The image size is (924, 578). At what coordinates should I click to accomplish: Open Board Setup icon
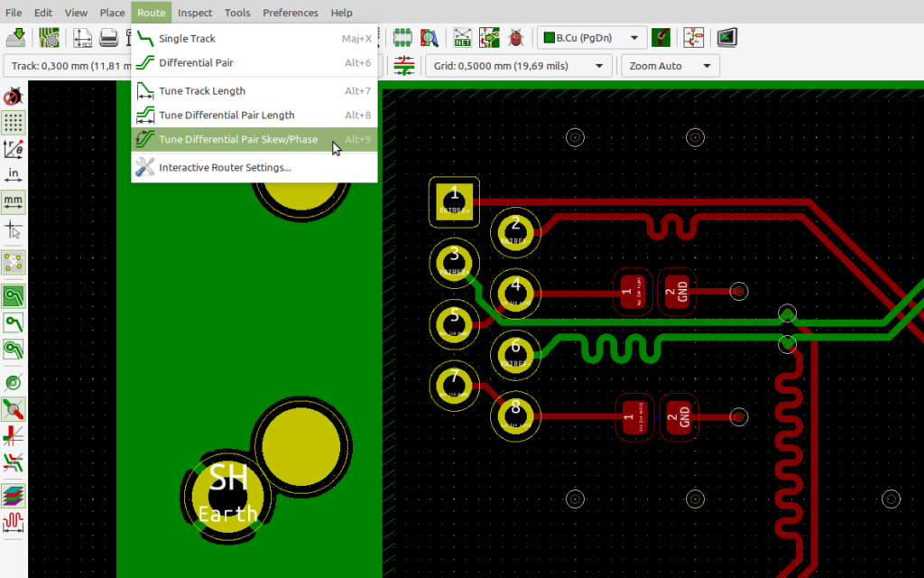(x=49, y=38)
